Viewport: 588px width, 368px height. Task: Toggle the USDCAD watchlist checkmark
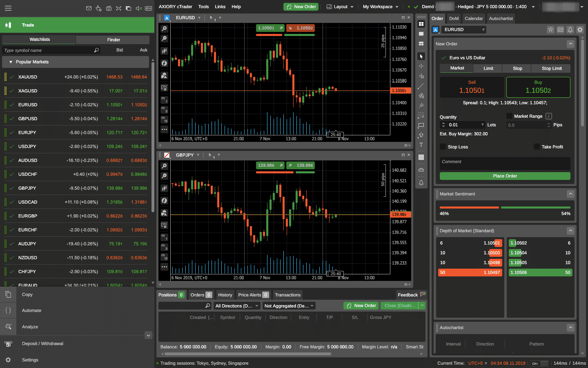coord(12,202)
